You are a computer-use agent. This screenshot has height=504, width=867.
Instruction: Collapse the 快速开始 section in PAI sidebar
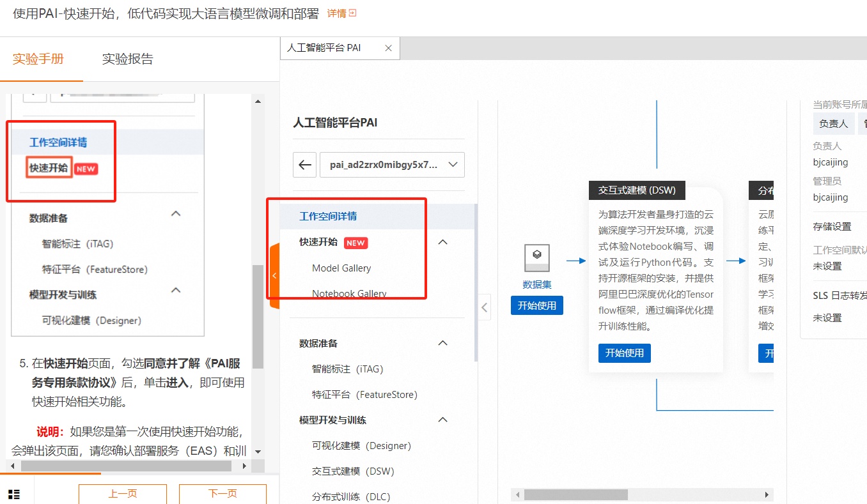(442, 242)
